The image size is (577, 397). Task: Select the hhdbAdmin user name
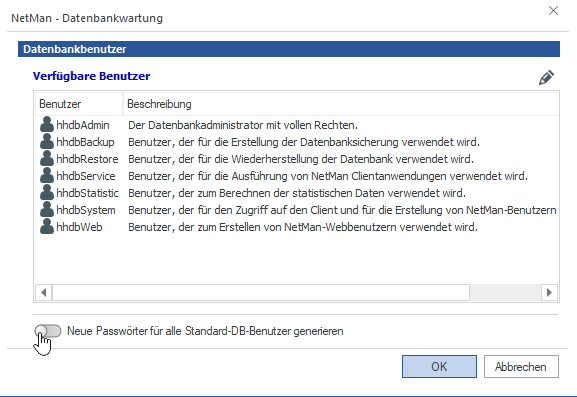[83, 125]
